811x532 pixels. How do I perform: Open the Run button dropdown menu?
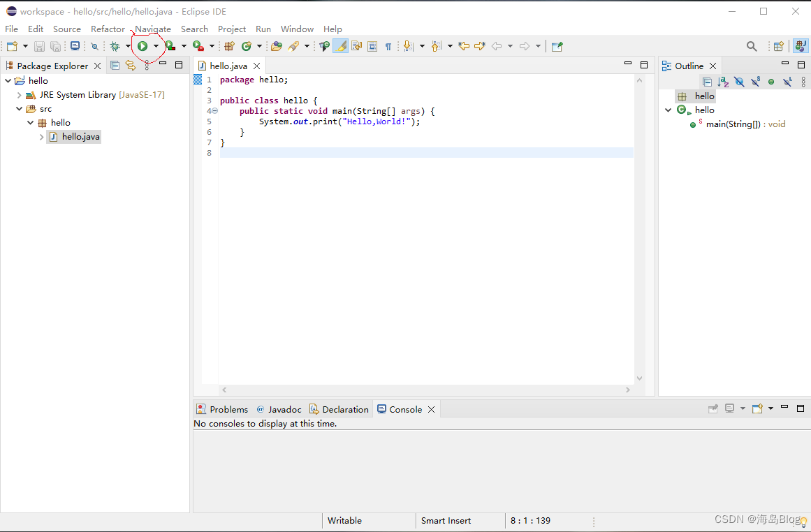[155, 46]
